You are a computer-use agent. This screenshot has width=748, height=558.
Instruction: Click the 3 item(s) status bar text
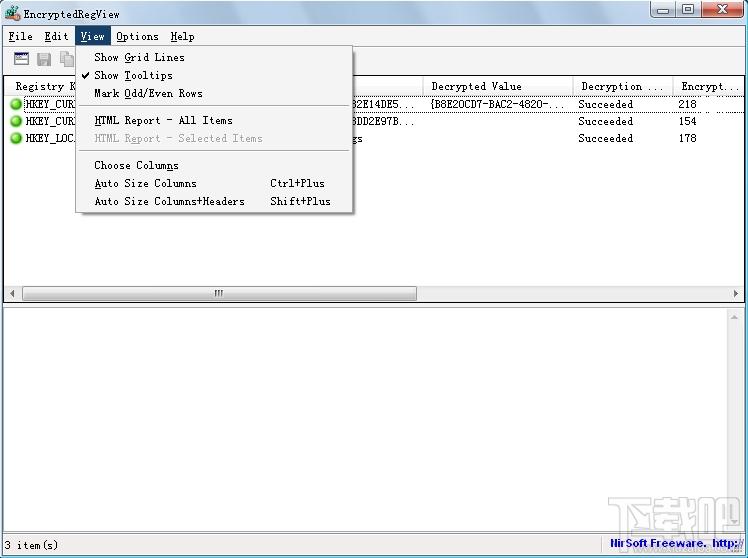point(31,545)
